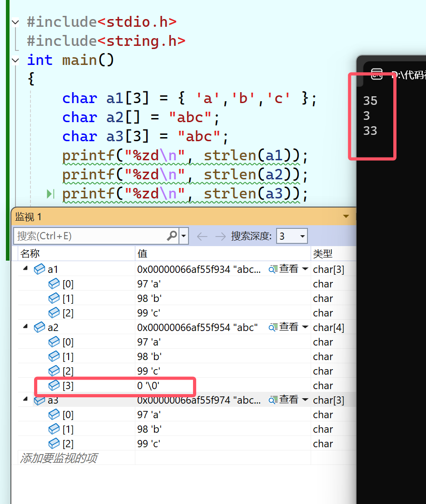The width and height of the screenshot is (426, 504).
Task: Collapse the a1 variable tree node
Action: pyautogui.click(x=26, y=269)
